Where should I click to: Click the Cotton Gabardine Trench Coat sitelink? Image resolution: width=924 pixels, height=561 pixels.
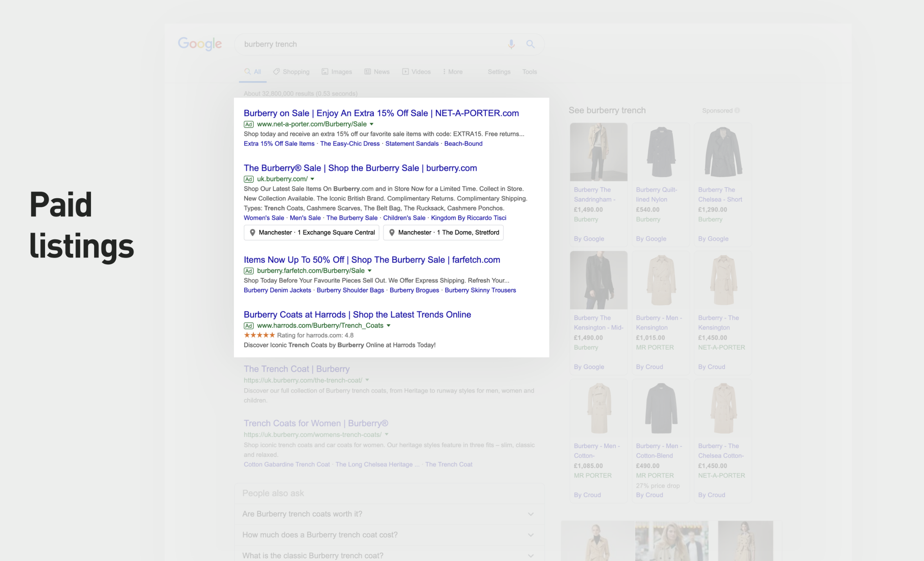click(x=287, y=465)
